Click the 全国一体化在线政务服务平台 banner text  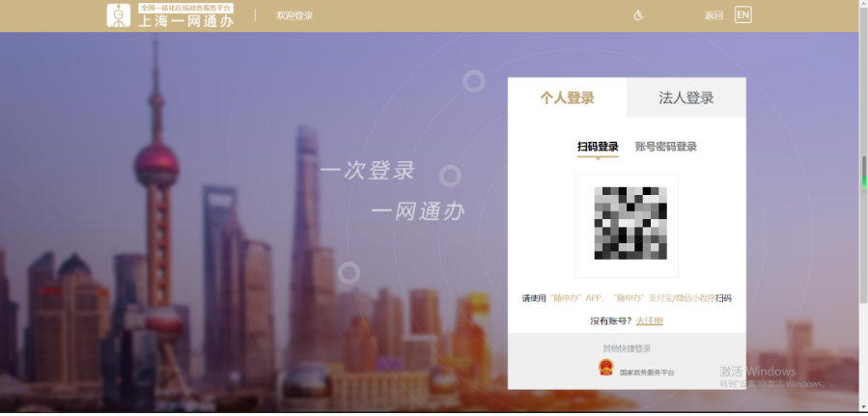186,9
